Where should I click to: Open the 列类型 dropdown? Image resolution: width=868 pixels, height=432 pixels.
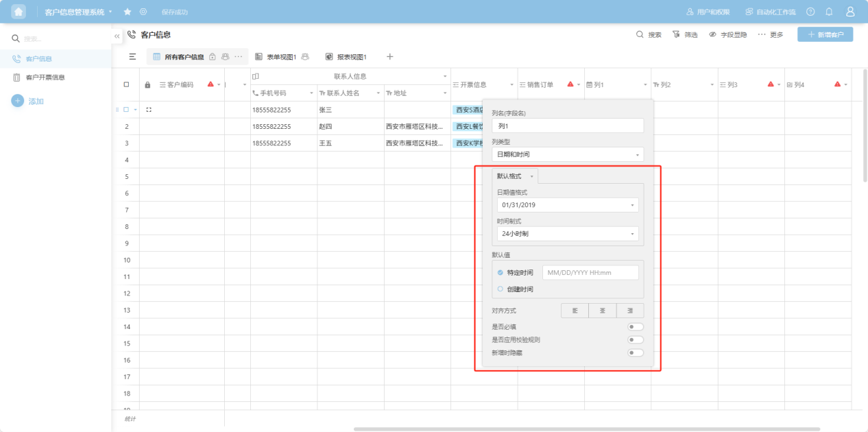tap(568, 154)
